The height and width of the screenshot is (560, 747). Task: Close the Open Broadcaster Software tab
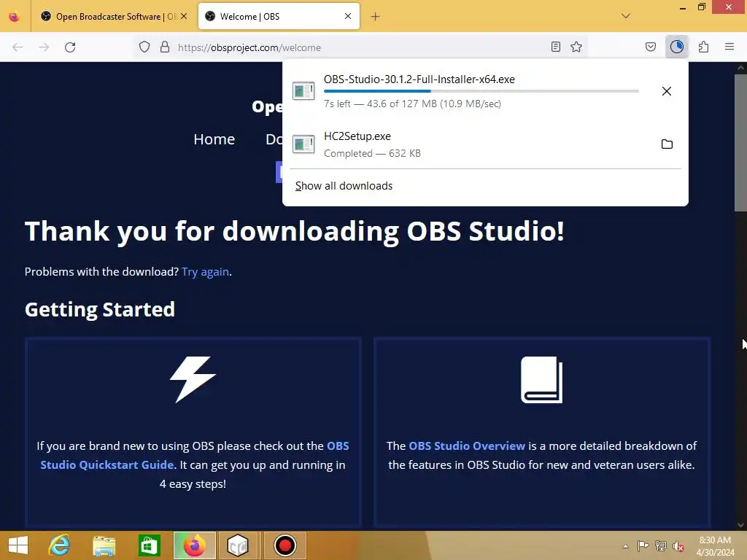[184, 16]
